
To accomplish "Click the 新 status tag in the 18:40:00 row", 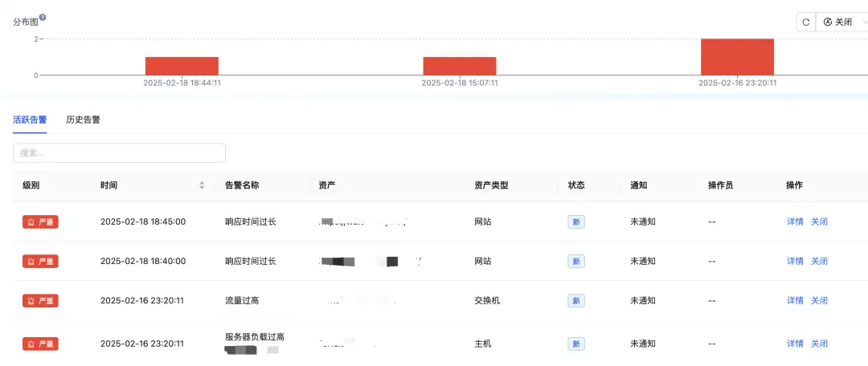I will coord(576,261).
